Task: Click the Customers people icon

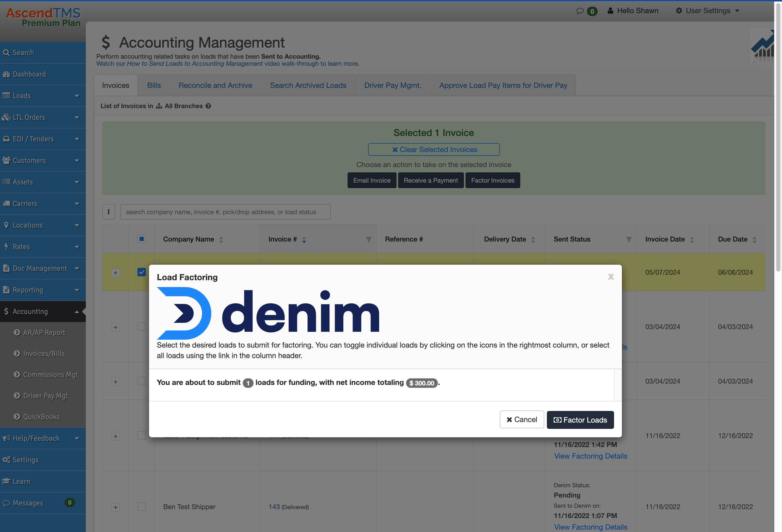Action: pyautogui.click(x=6, y=160)
